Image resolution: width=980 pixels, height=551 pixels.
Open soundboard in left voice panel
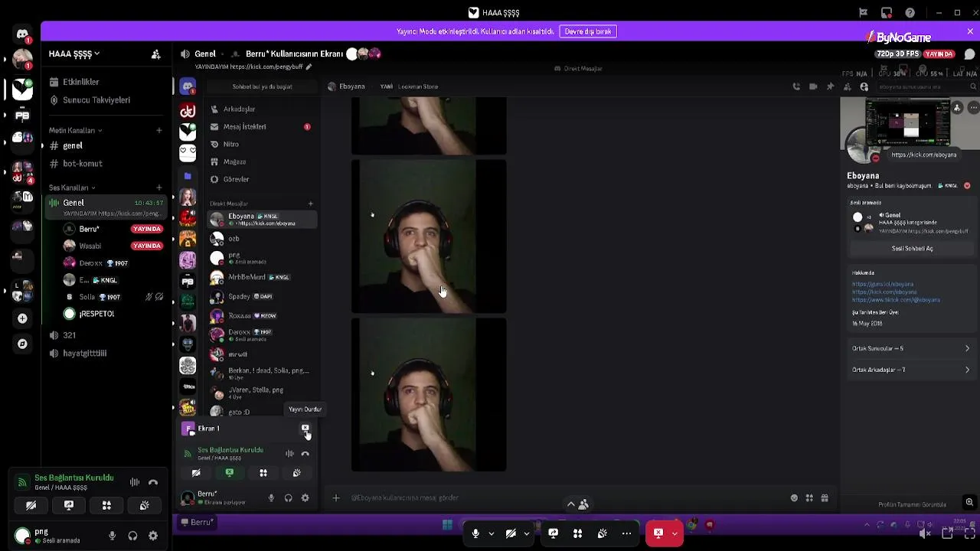click(x=144, y=506)
